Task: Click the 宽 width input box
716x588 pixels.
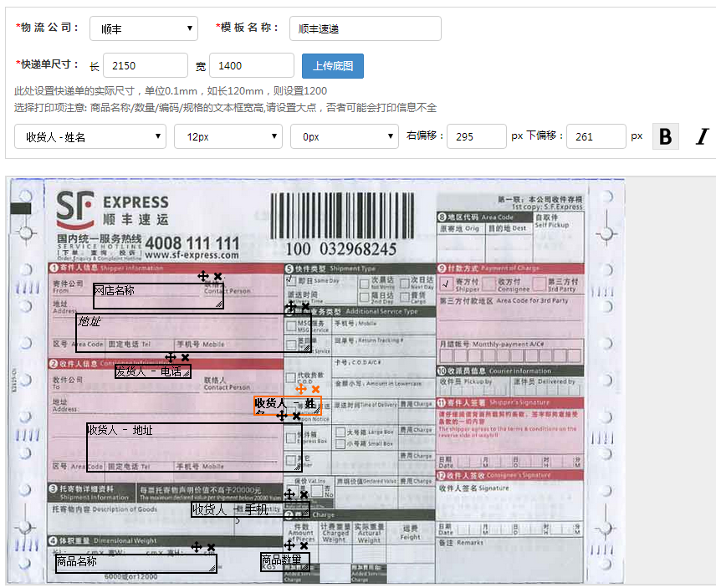Action: click(x=251, y=65)
